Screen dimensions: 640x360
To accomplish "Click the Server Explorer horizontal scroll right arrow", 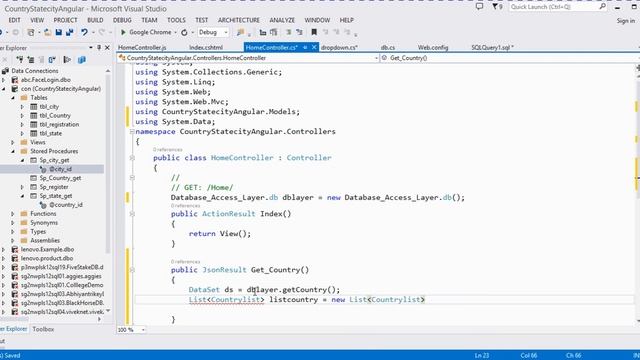I will pos(100,319).
